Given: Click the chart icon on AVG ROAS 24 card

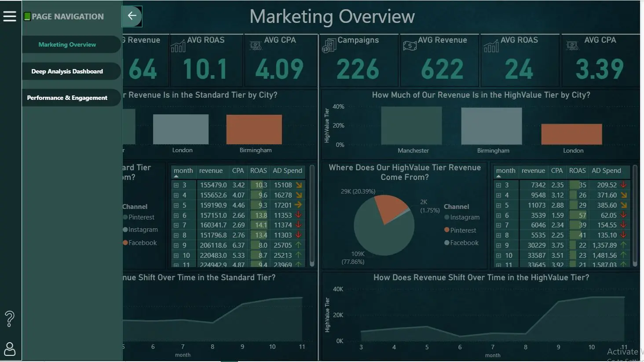Looking at the screenshot, I should click(x=491, y=46).
